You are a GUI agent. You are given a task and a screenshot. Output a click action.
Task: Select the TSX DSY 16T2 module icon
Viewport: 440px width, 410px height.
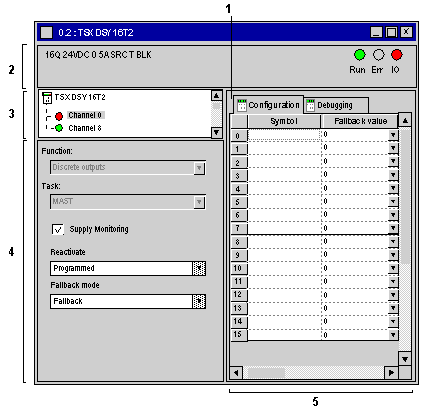47,98
